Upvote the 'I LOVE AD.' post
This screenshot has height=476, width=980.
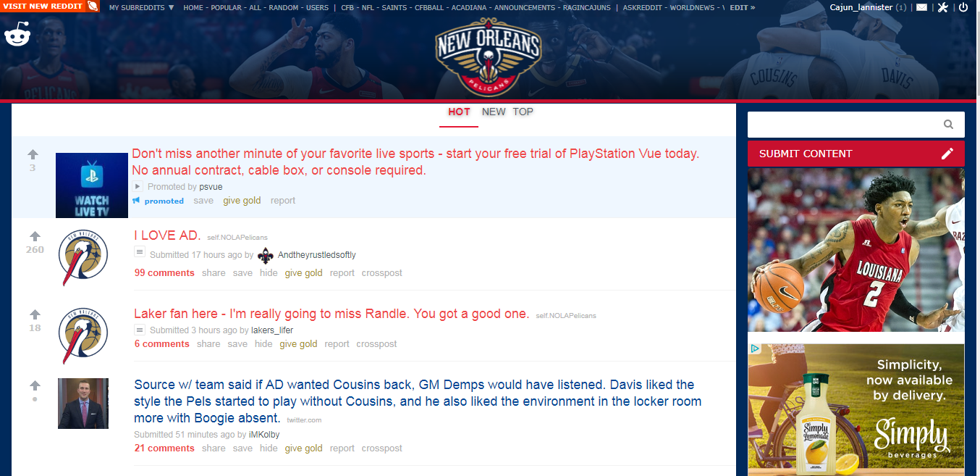[35, 236]
